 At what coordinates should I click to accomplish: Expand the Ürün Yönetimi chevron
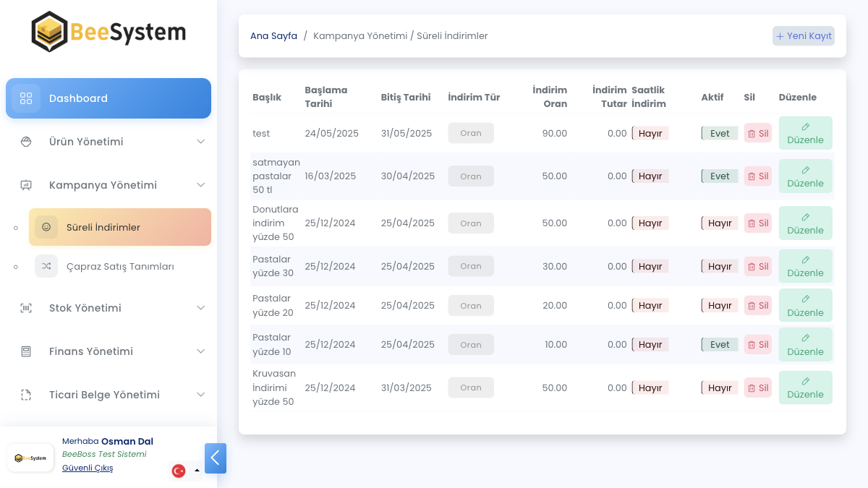(x=201, y=142)
